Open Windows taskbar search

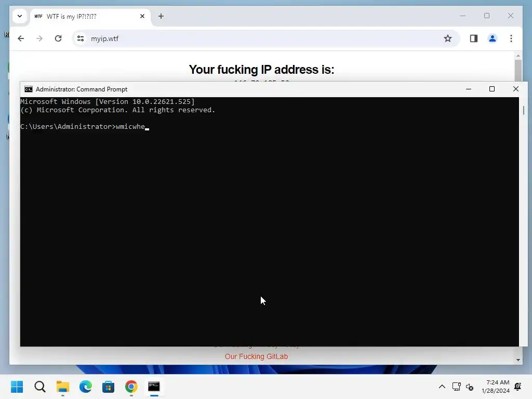click(39, 387)
